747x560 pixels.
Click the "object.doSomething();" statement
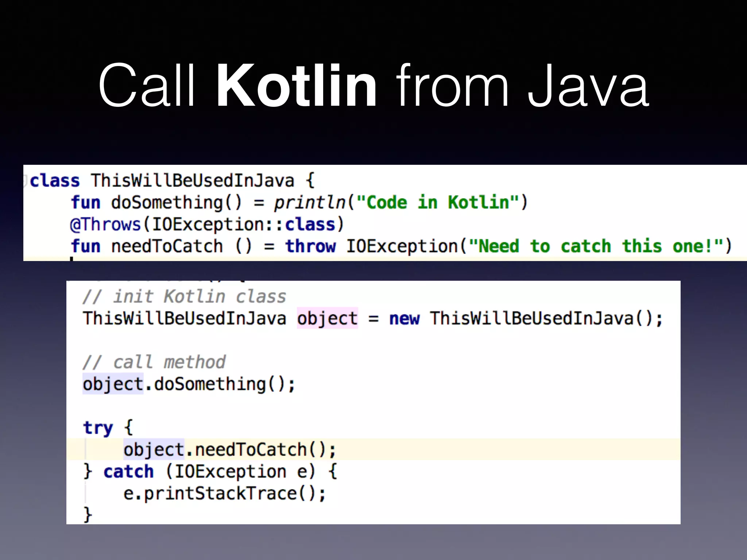click(189, 384)
